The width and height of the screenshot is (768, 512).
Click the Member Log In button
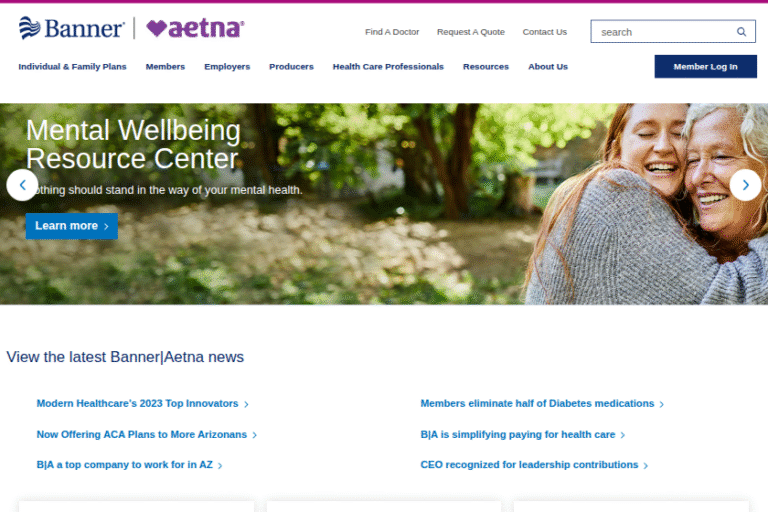705,67
